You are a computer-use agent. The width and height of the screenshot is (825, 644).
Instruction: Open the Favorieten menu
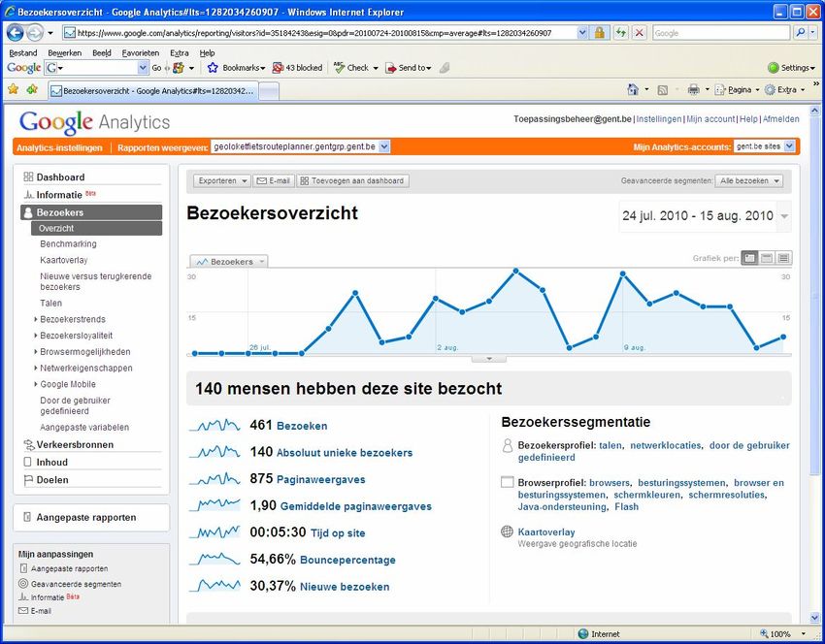point(141,53)
